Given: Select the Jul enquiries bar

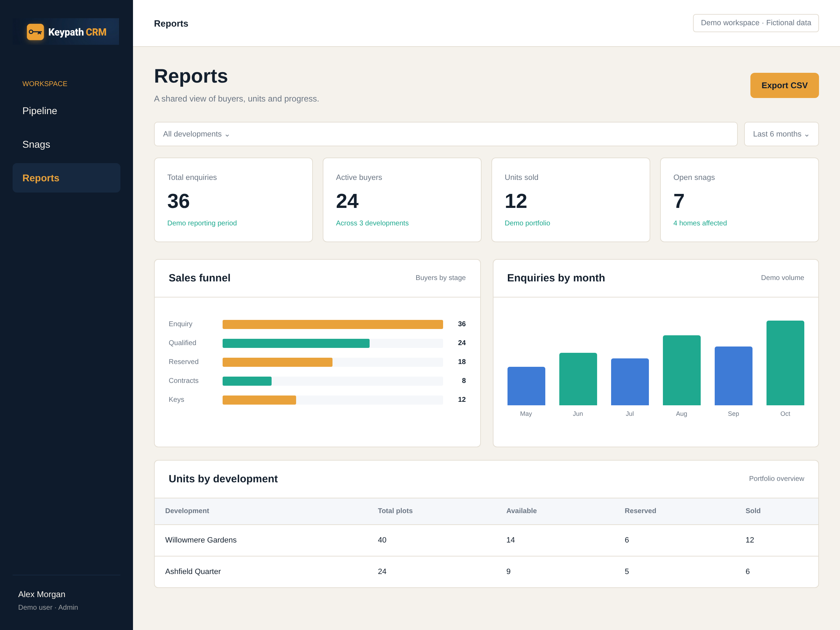Looking at the screenshot, I should (630, 381).
